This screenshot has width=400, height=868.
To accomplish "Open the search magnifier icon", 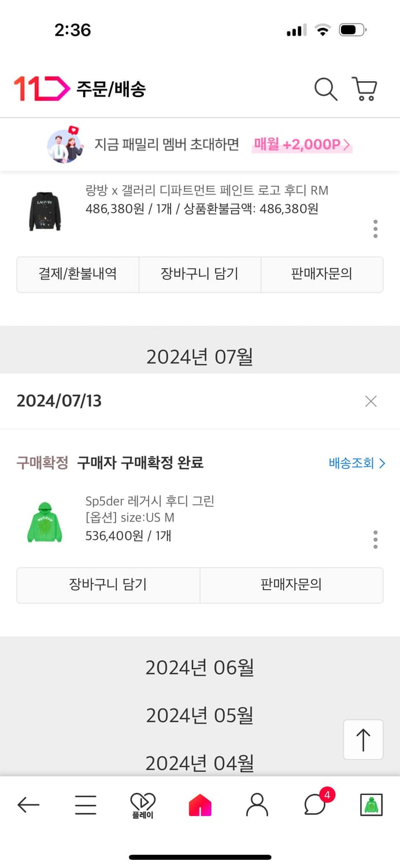I will [325, 90].
